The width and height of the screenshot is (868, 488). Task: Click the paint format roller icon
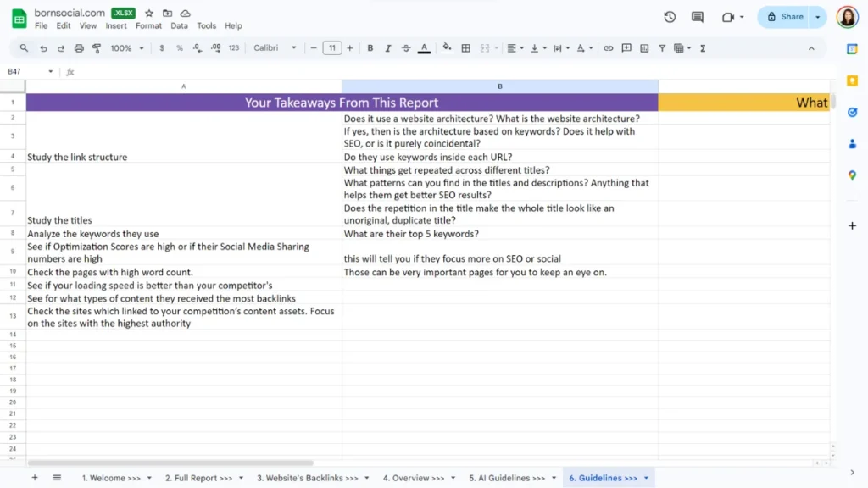pyautogui.click(x=97, y=48)
